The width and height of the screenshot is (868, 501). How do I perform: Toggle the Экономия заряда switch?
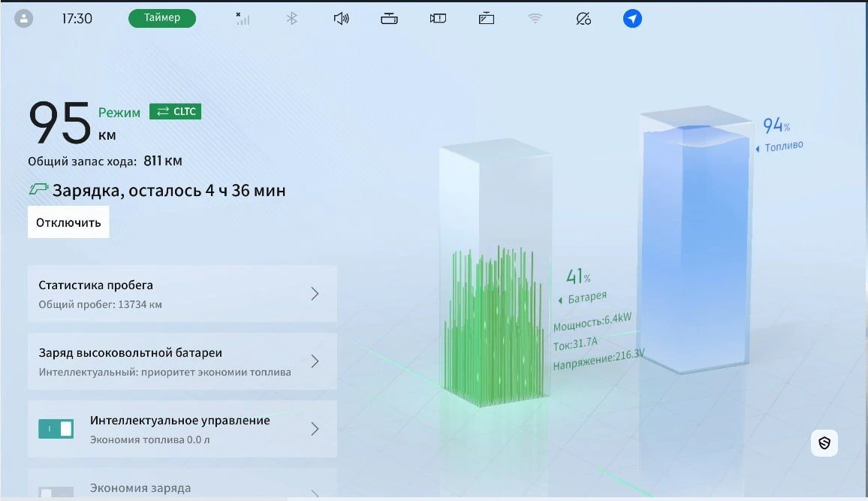pyautogui.click(x=56, y=492)
